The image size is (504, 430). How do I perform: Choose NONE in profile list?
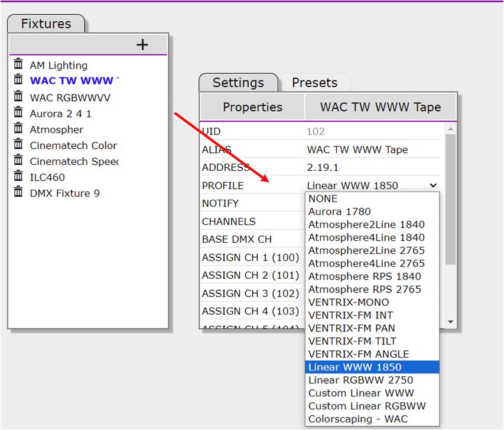tap(372, 198)
